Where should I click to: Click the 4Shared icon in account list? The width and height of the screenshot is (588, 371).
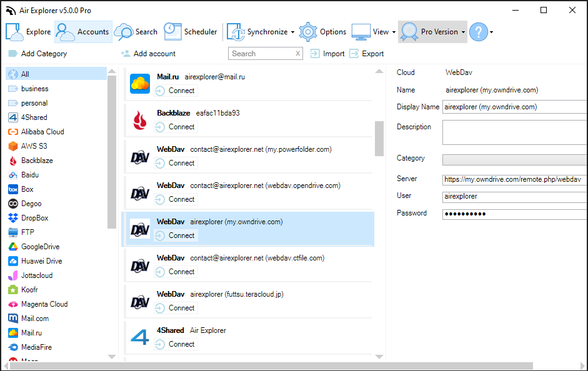[140, 337]
